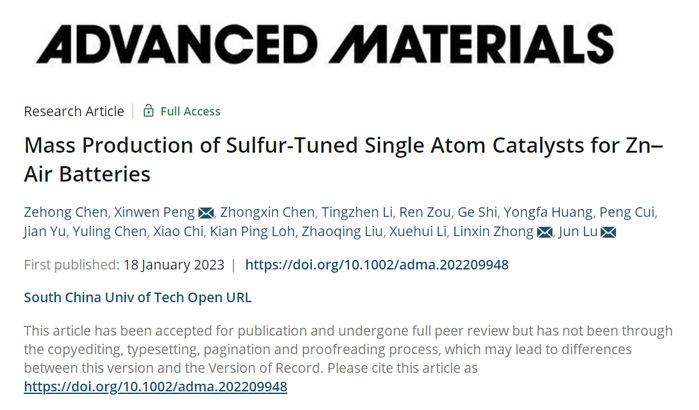Click the envelope icon beside Xinwen Peng
Screen dimensions: 699x410
click(x=207, y=212)
